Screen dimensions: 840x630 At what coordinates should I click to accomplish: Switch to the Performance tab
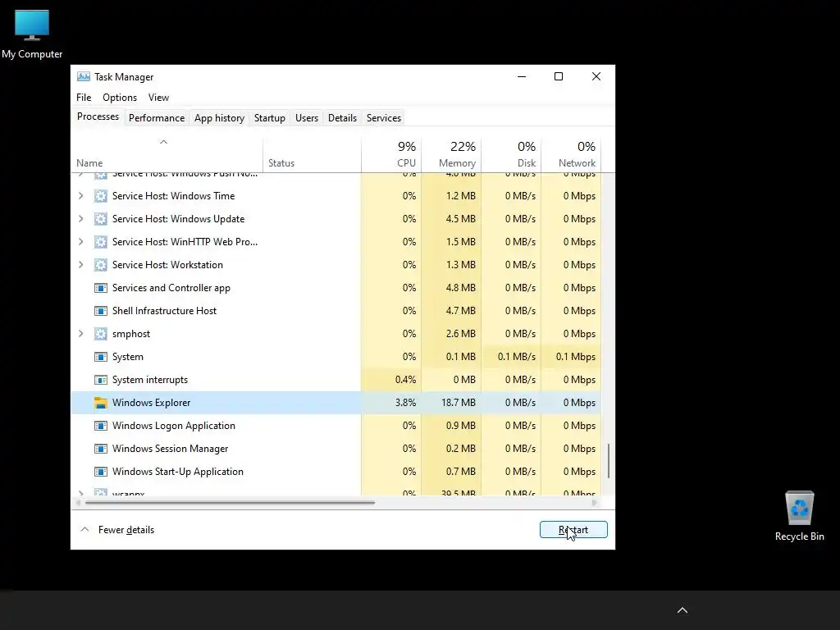(x=157, y=118)
